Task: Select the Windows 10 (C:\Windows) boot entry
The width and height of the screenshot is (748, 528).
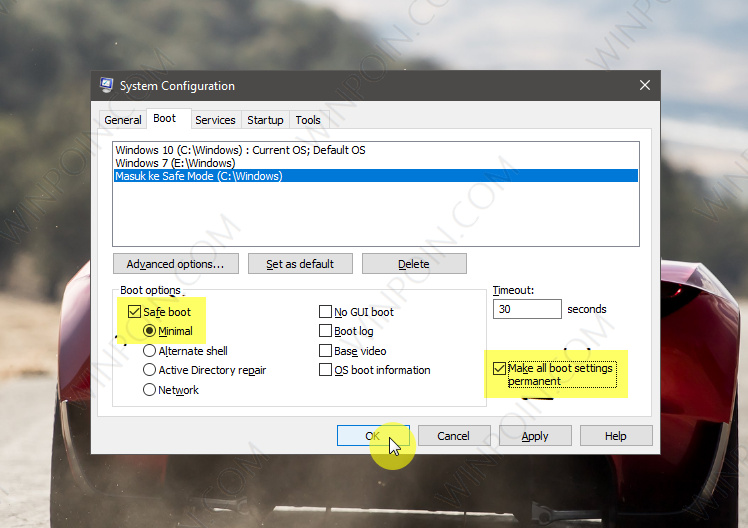Action: point(376,150)
